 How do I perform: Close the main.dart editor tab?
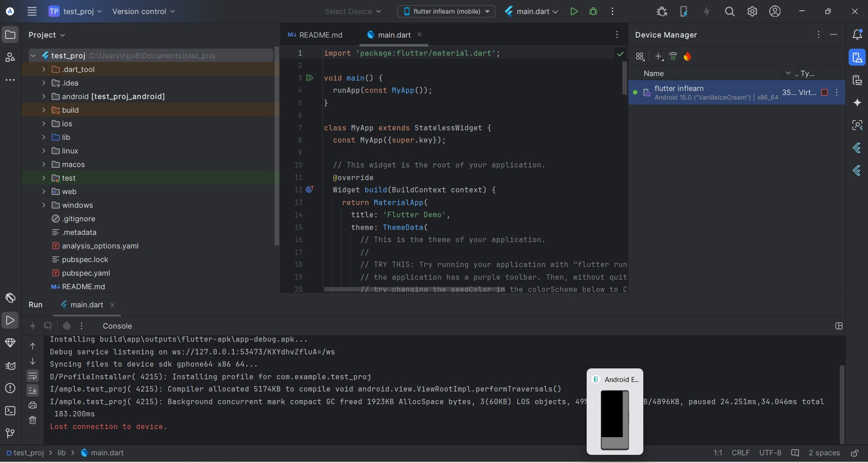(x=420, y=34)
